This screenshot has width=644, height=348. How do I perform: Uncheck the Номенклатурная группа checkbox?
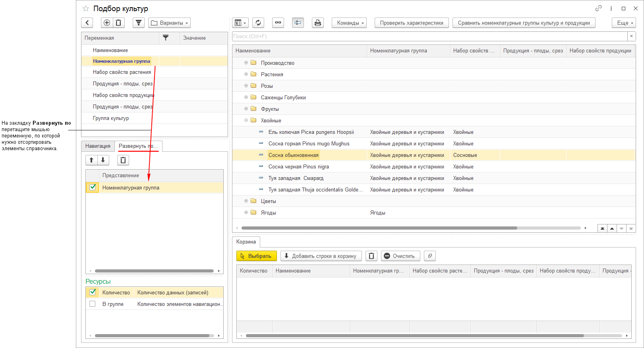coord(93,188)
